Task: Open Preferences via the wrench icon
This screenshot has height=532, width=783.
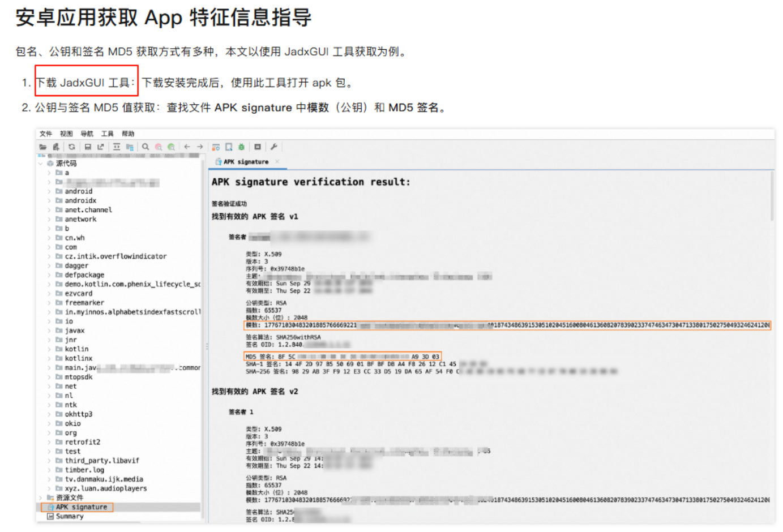Action: (x=274, y=147)
